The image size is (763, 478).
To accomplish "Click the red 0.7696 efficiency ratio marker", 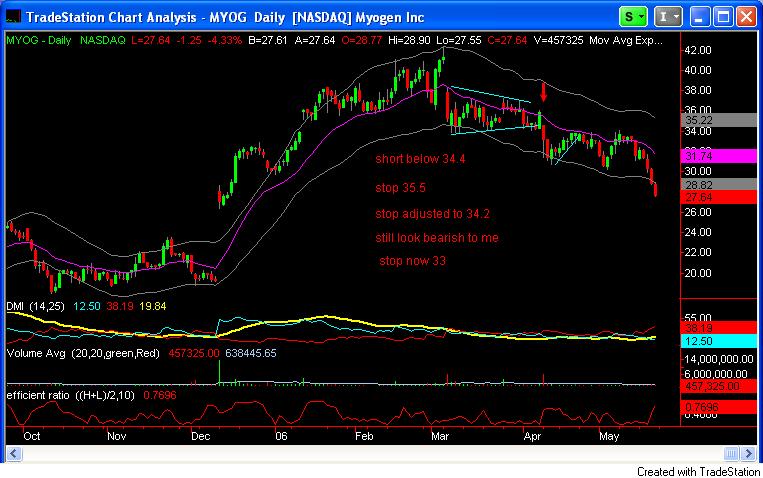I will [x=718, y=406].
